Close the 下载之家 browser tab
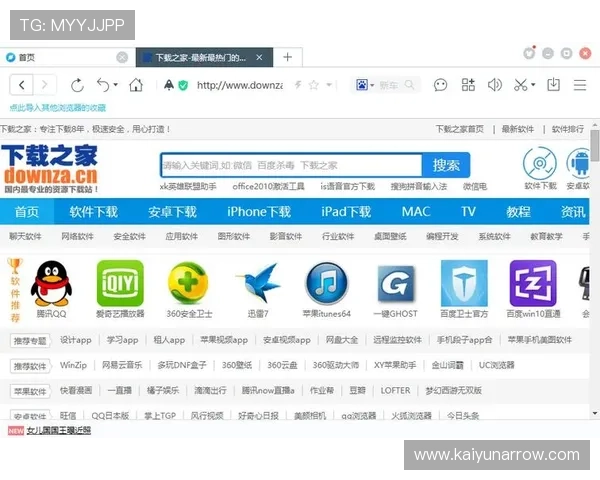600x480 pixels. (x=259, y=57)
